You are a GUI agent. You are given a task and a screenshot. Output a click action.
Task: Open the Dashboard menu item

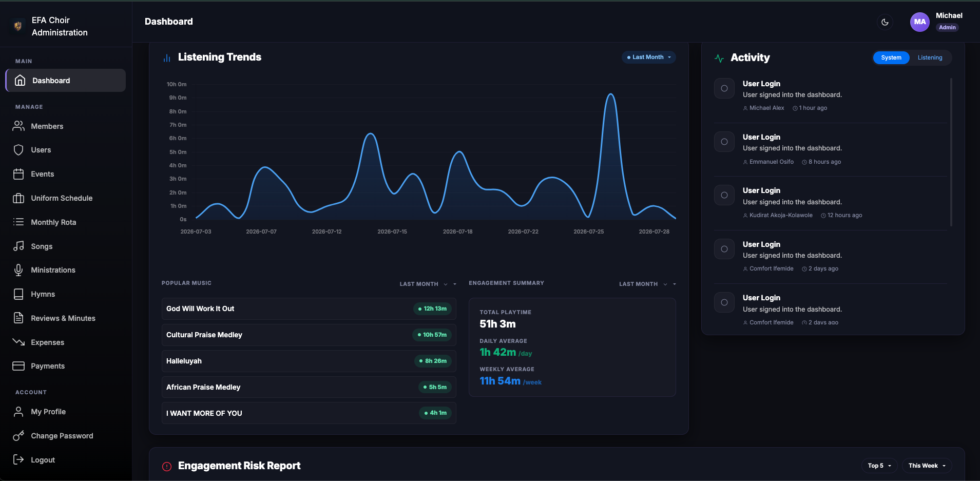(x=66, y=81)
